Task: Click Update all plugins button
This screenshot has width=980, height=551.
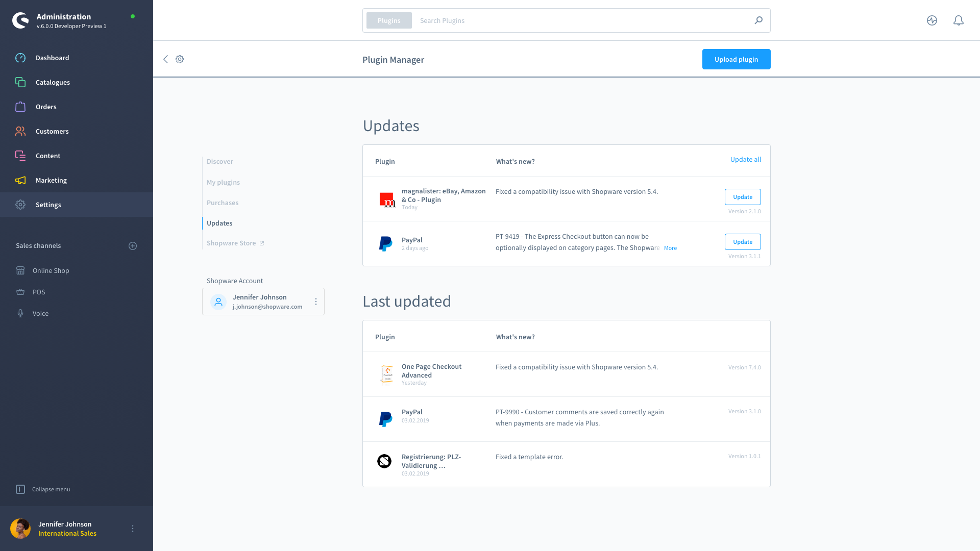Action: tap(746, 160)
